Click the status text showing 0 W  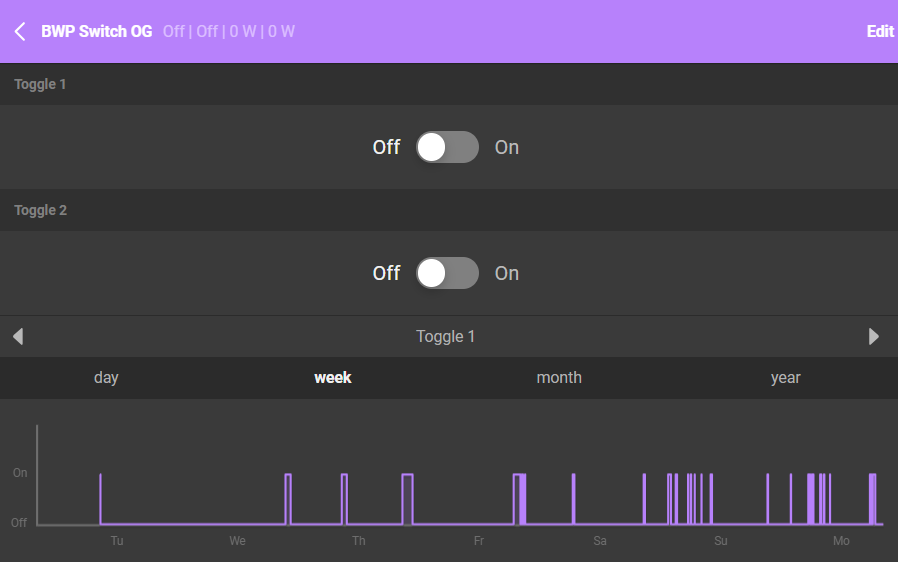click(x=241, y=32)
